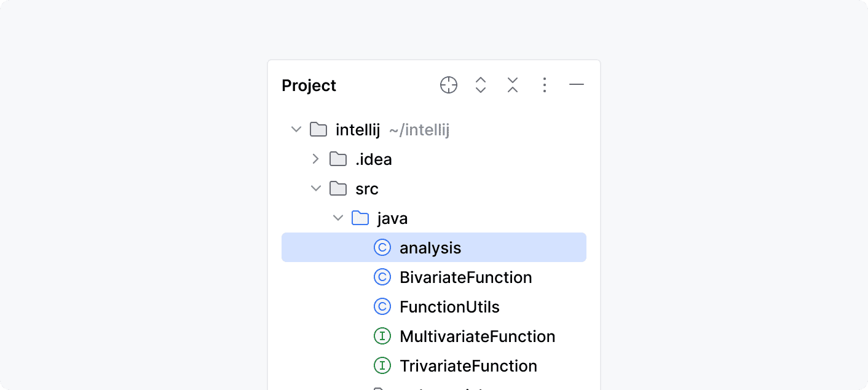The height and width of the screenshot is (390, 868).
Task: Click the folder icon beside .idea
Action: click(x=337, y=159)
